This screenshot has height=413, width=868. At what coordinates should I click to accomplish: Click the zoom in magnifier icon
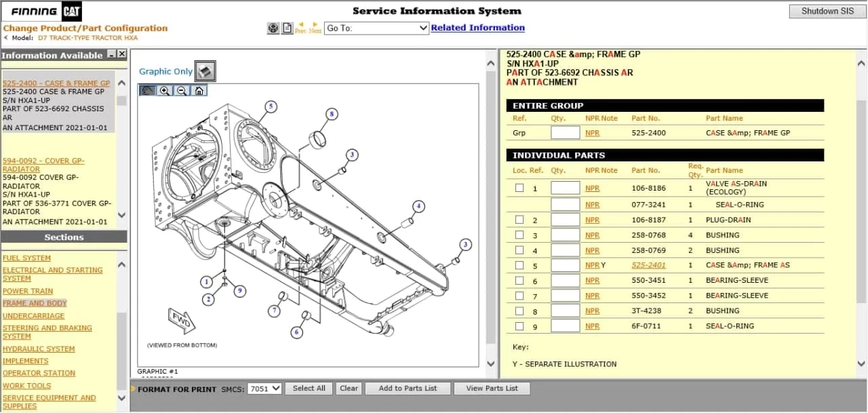point(165,91)
